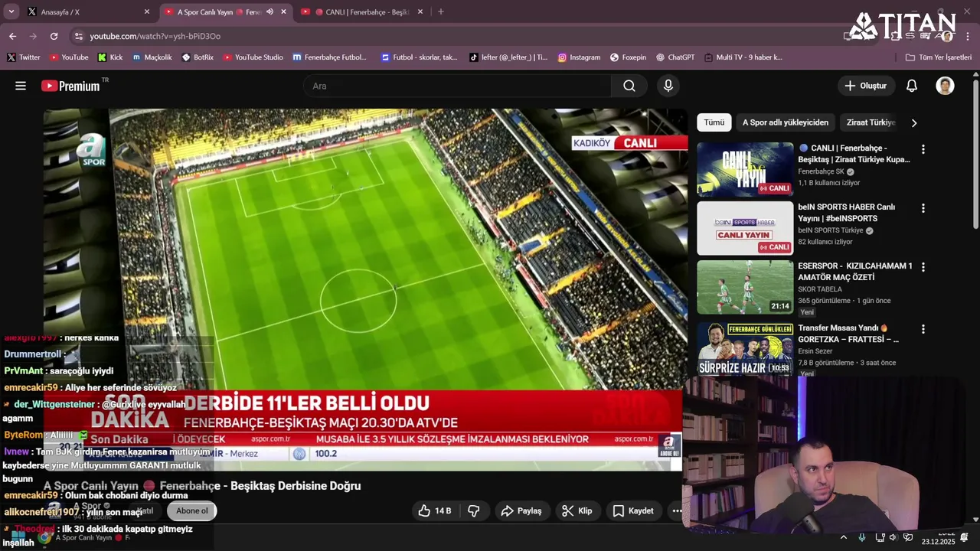Close the Anasayfa / X tab
This screenshot has width=980, height=551.
(147, 11)
